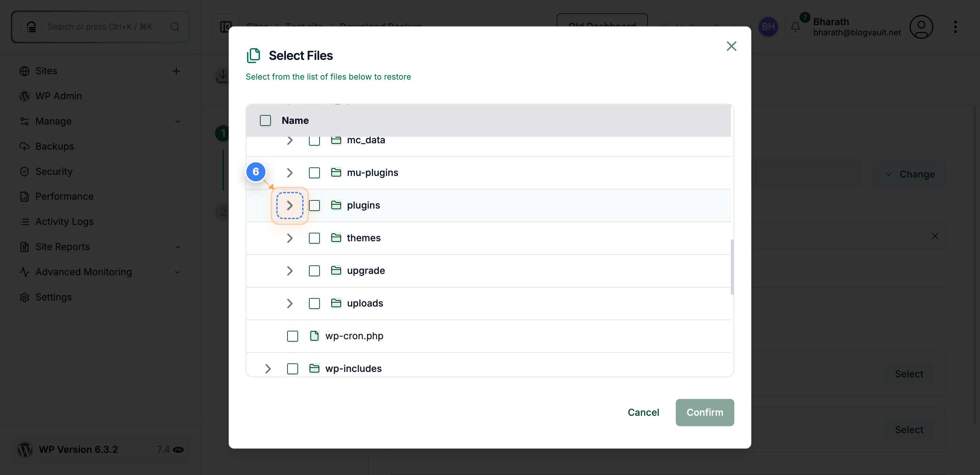This screenshot has height=475, width=980.
Task: Open the three-dot overflow menu
Action: pyautogui.click(x=956, y=27)
